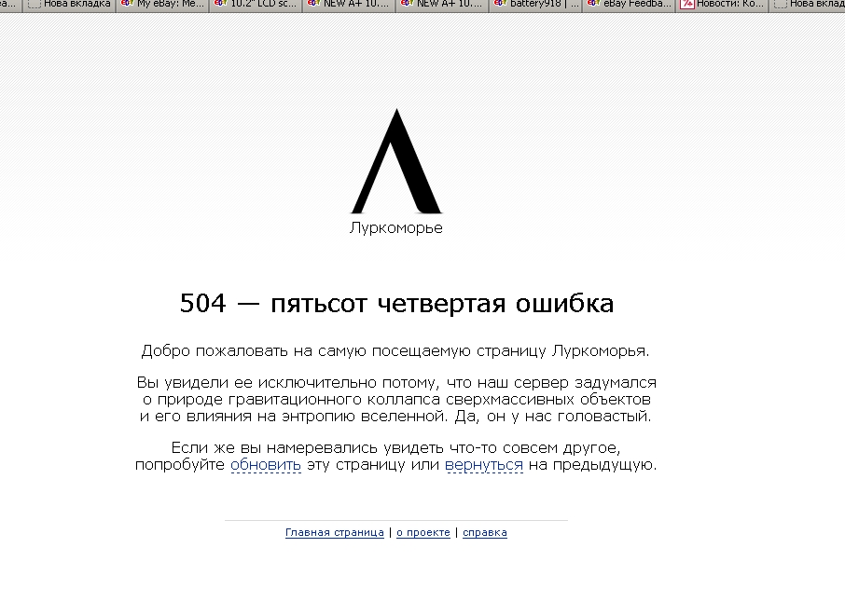The height and width of the screenshot is (616, 845).
Task: Switch to the Новости: Ко... tab
Action: click(x=722, y=5)
